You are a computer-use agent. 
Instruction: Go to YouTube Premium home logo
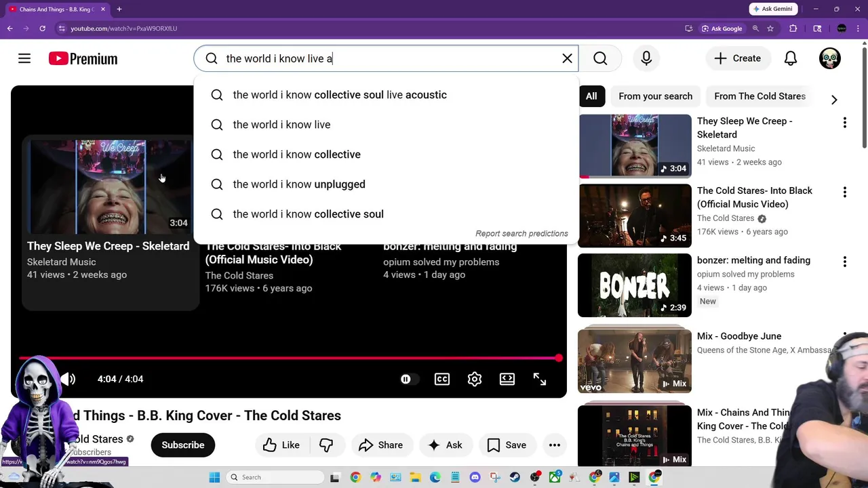coord(83,59)
